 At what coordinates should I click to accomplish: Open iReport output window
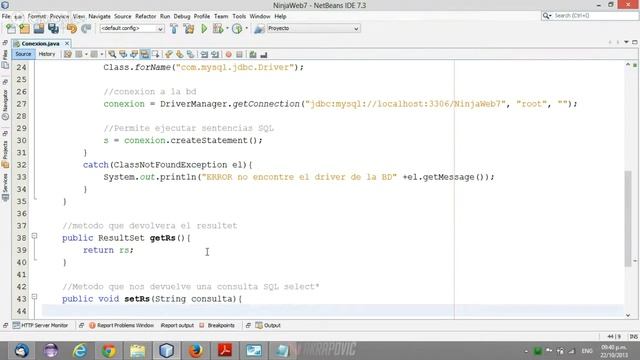pyautogui.click(x=177, y=325)
